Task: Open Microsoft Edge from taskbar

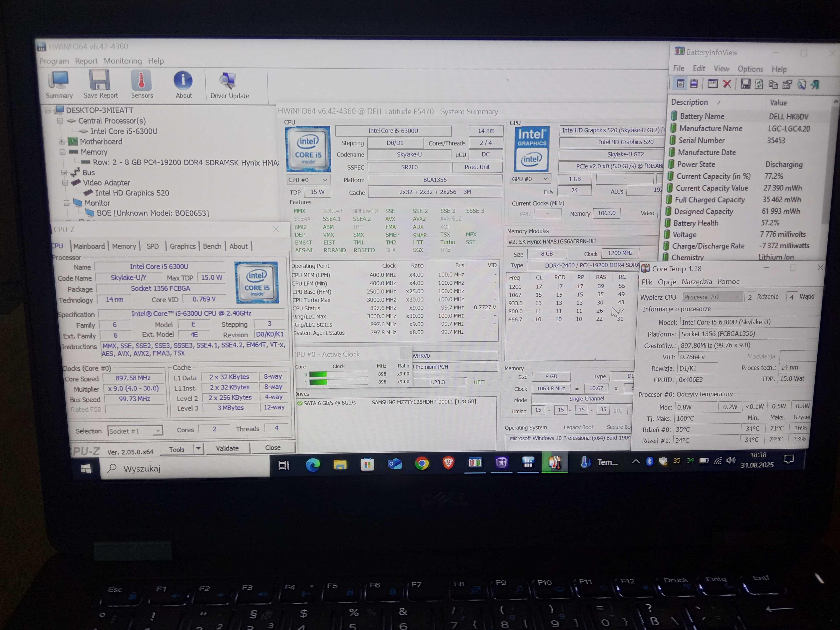Action: pyautogui.click(x=313, y=464)
